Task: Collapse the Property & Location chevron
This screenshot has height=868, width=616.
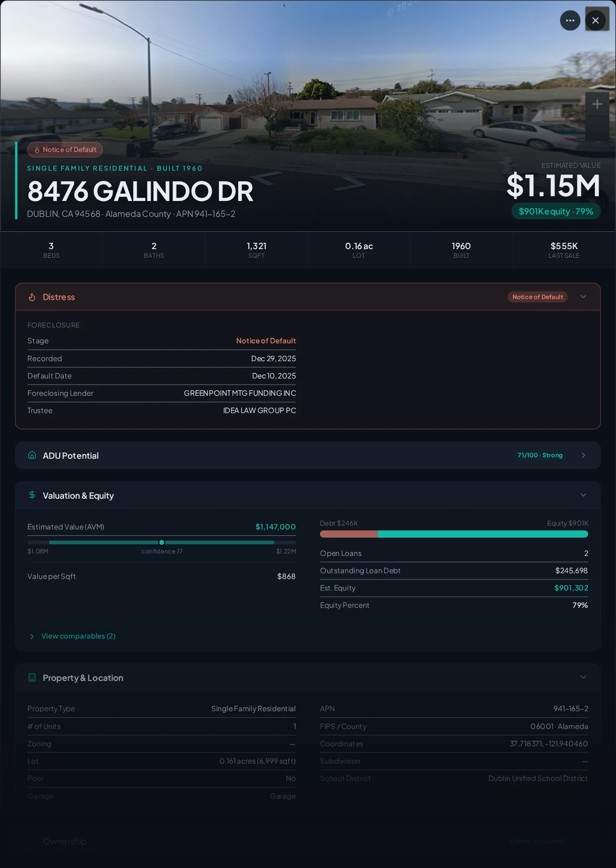Action: [x=583, y=677]
